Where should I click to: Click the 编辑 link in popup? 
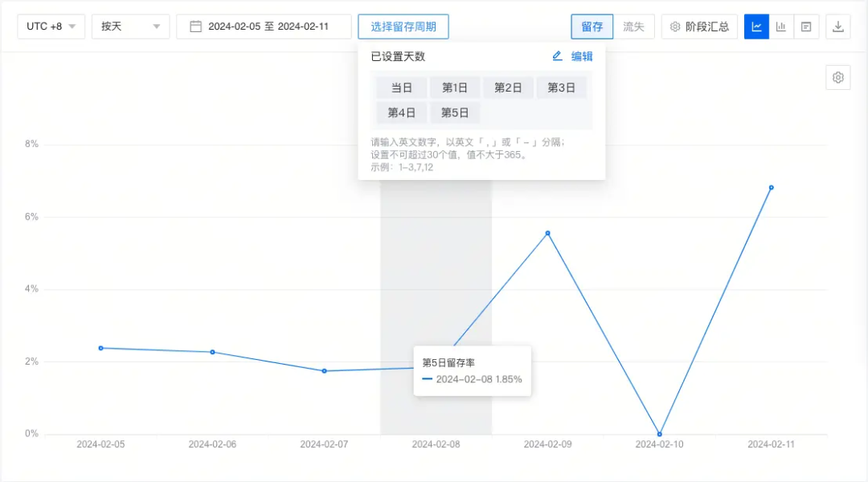pyautogui.click(x=582, y=56)
